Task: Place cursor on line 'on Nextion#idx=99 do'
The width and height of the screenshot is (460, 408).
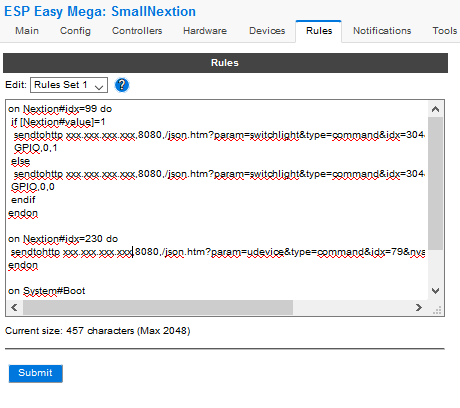Action: (x=60, y=109)
